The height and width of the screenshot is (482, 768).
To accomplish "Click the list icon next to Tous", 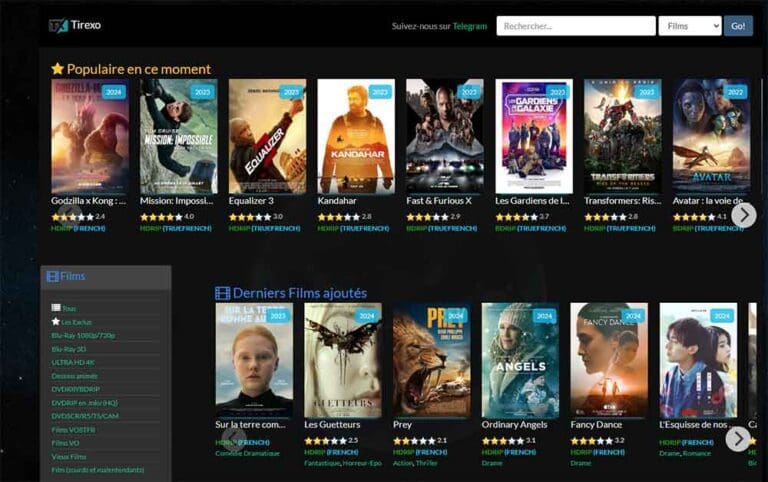I will point(56,308).
